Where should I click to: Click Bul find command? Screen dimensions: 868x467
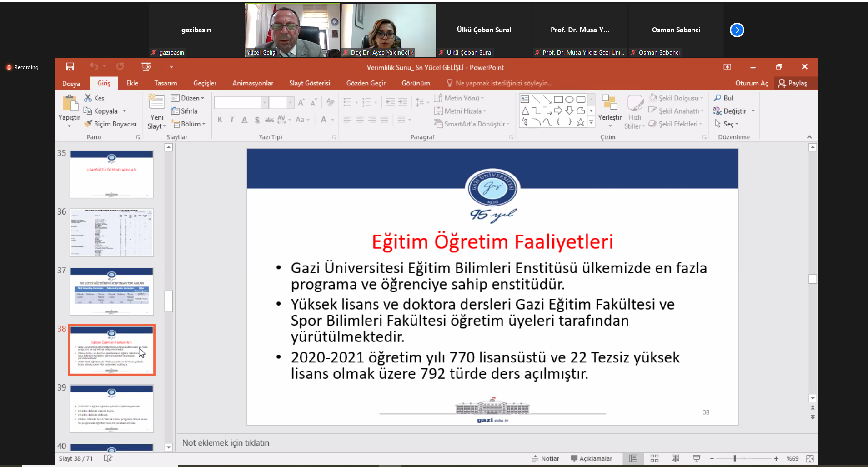[723, 98]
